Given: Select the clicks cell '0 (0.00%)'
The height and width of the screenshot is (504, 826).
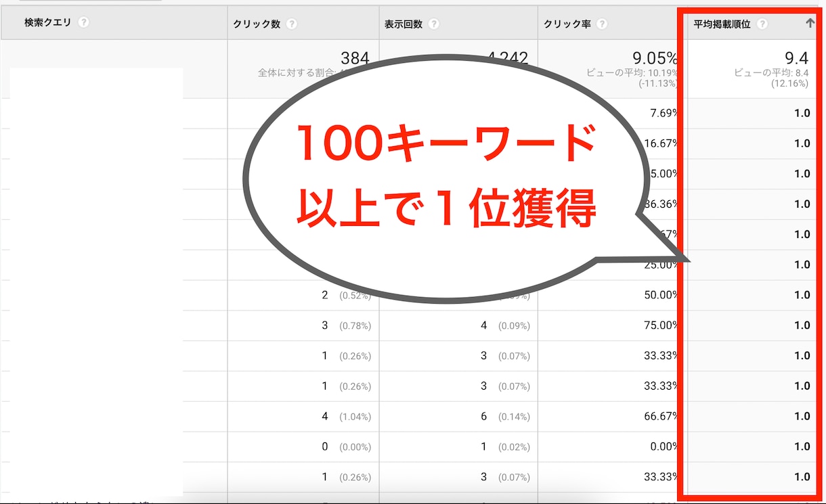Looking at the screenshot, I should [346, 446].
